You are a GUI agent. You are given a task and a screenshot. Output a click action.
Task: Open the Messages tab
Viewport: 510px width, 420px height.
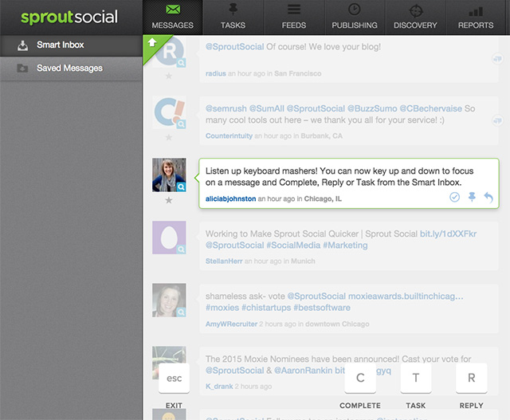tap(173, 18)
